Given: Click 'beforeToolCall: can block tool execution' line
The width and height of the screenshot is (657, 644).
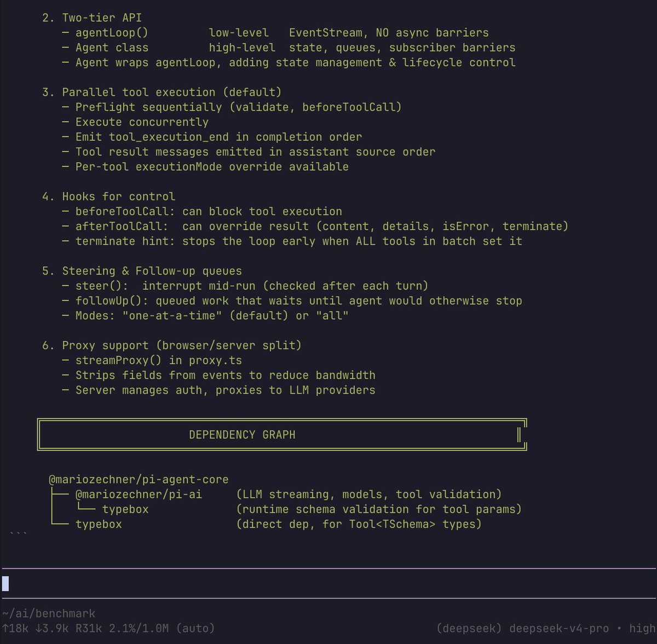Looking at the screenshot, I should [x=202, y=211].
